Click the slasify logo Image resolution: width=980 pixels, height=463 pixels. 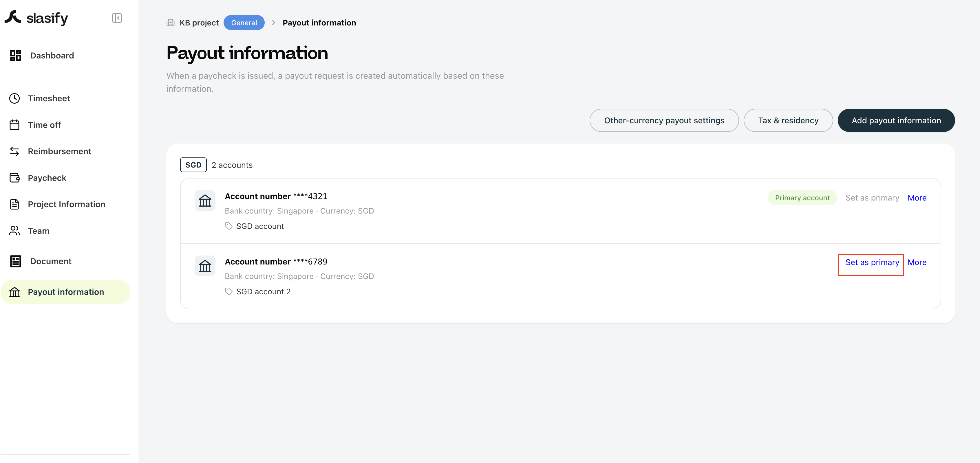point(36,18)
